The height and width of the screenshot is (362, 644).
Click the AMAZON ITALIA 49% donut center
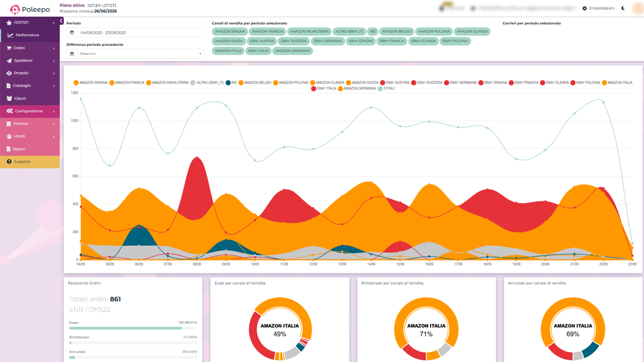pyautogui.click(x=280, y=330)
